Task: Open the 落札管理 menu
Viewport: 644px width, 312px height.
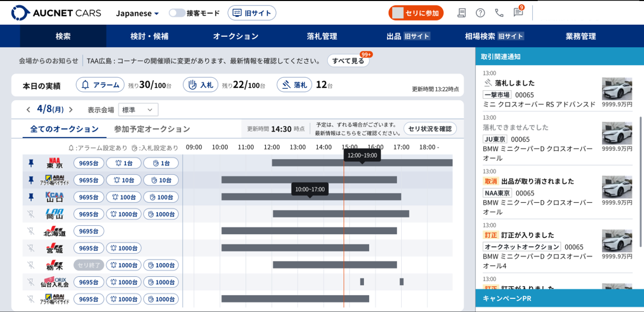Action: 322,36
